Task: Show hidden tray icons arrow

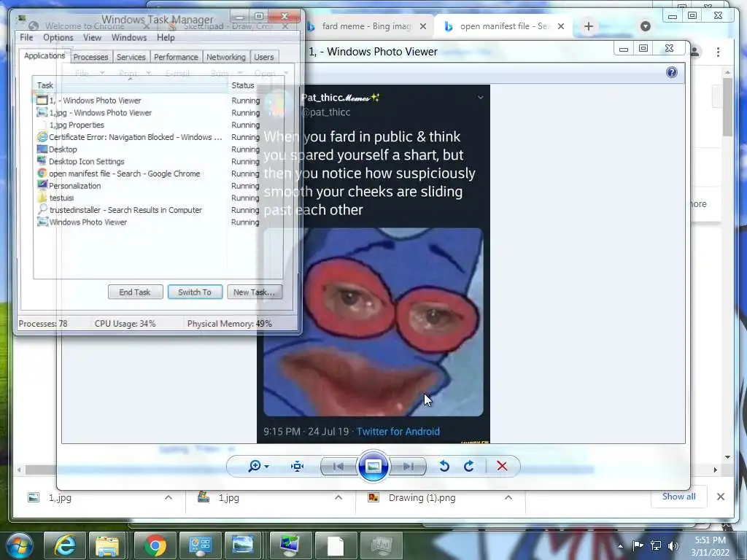Action: [x=620, y=546]
